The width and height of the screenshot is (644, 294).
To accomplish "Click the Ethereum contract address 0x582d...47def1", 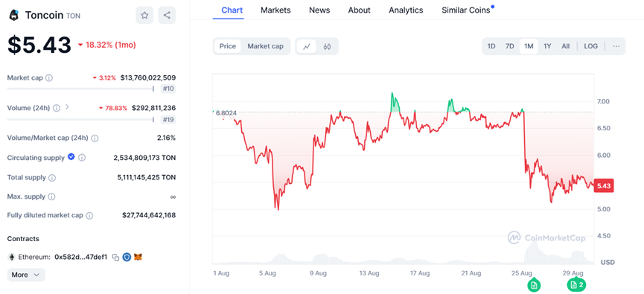I will coord(81,257).
